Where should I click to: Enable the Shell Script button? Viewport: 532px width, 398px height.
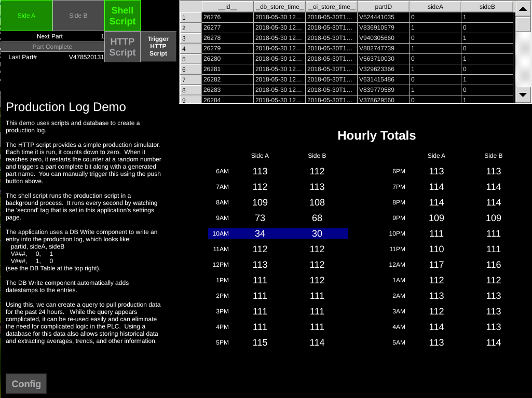[x=122, y=16]
